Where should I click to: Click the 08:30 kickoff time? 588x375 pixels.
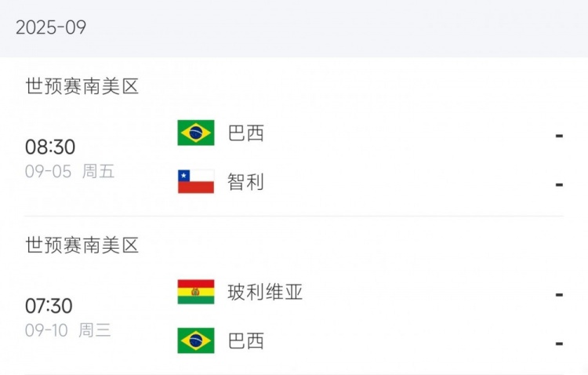[x=50, y=147]
